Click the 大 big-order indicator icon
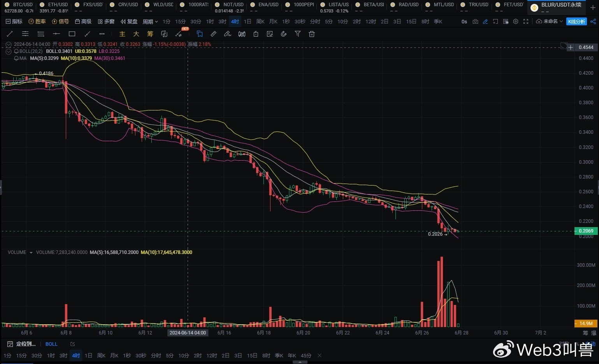 [136, 34]
